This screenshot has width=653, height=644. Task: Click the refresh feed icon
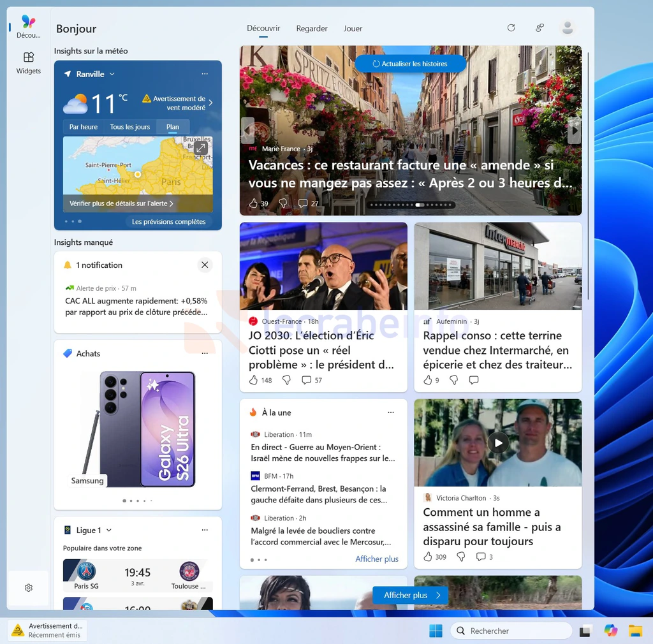tap(511, 28)
